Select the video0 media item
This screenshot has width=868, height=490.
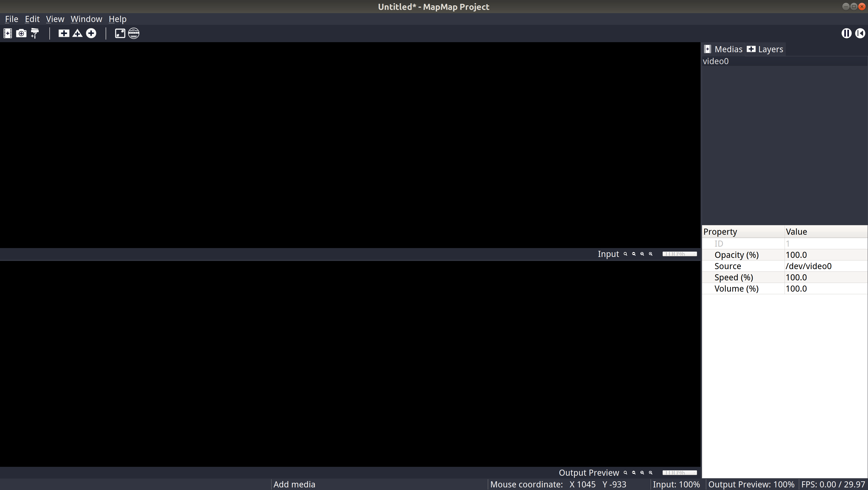click(x=716, y=61)
